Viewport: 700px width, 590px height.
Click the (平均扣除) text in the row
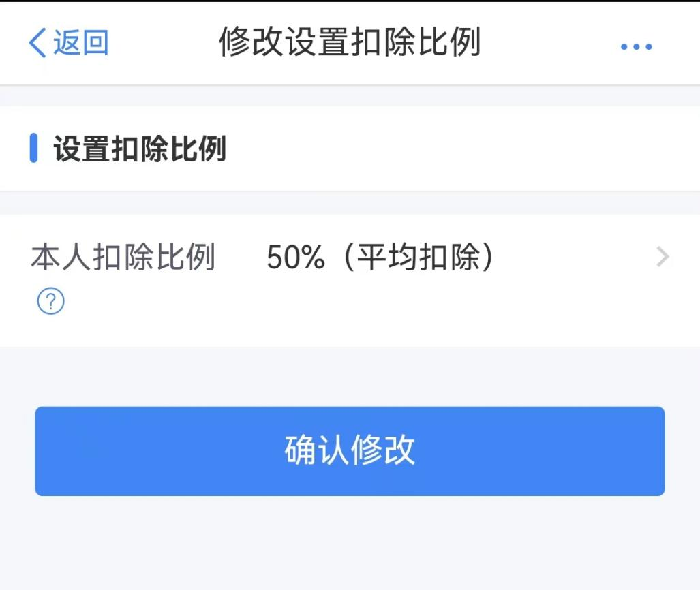[x=417, y=258]
